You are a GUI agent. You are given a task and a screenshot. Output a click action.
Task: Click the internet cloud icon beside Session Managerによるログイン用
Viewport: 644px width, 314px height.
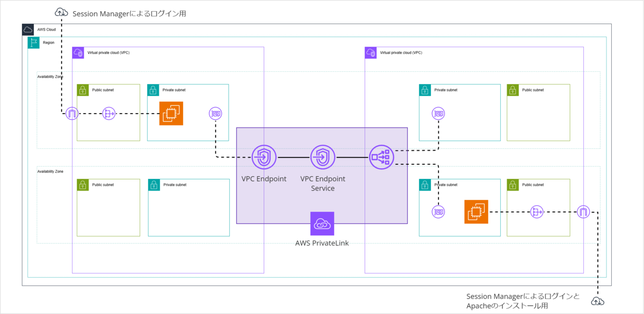pos(62,11)
